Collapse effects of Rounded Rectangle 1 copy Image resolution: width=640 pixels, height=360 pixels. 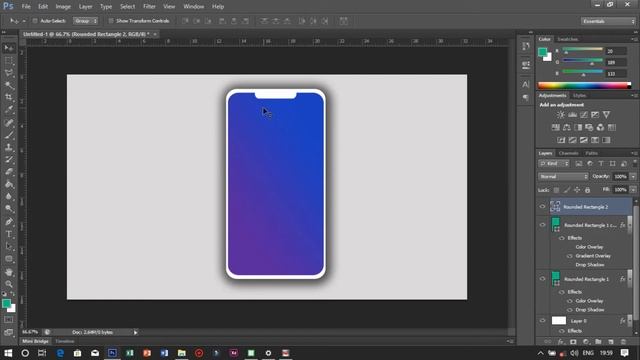point(629,225)
